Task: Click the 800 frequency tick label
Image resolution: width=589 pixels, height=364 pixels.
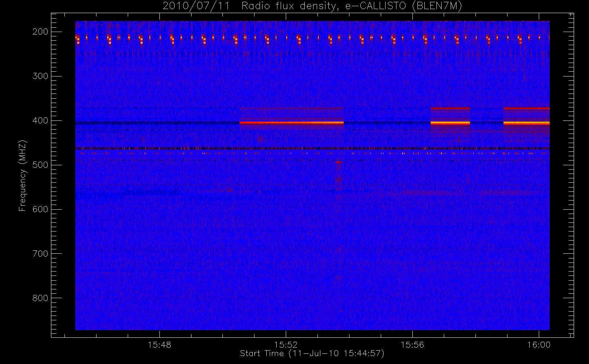Action: pyautogui.click(x=40, y=298)
